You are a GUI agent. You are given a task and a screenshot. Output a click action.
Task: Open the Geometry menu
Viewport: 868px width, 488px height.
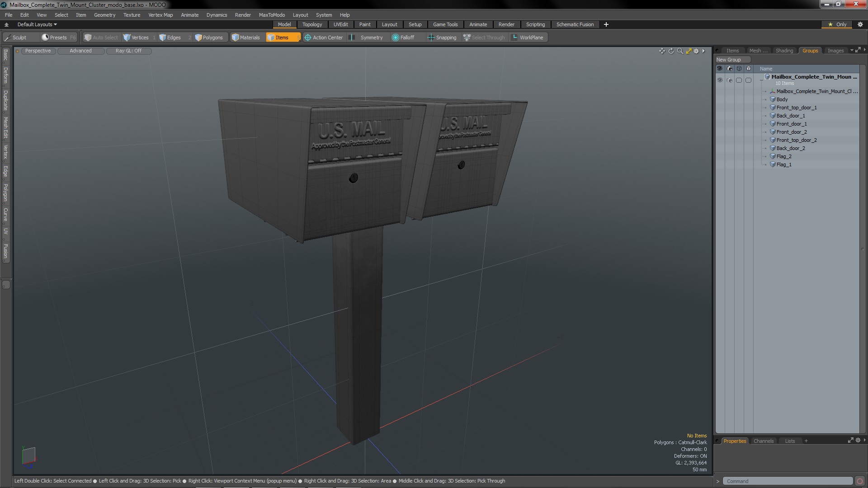pos(104,15)
